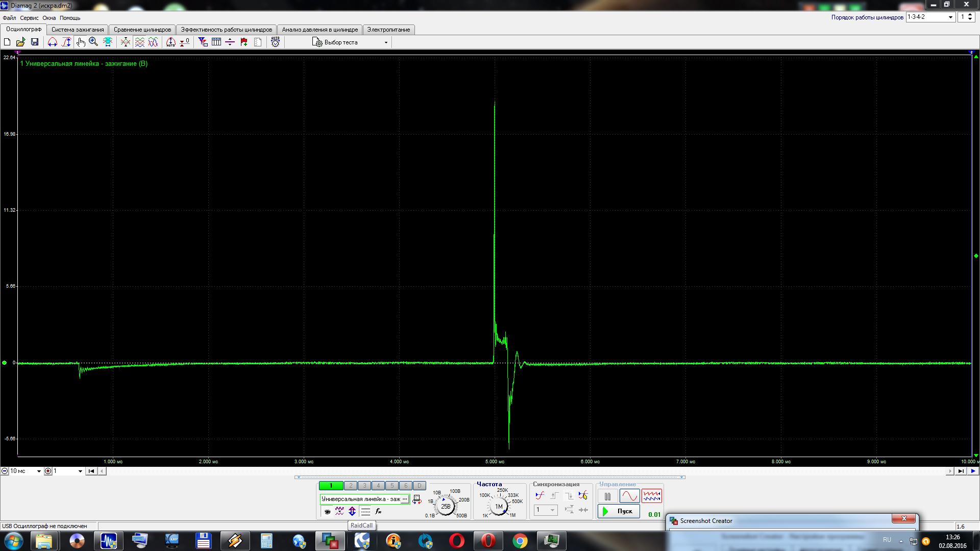Select the vertical stretch tool icon
The width and height of the screenshot is (980, 551).
(x=66, y=42)
